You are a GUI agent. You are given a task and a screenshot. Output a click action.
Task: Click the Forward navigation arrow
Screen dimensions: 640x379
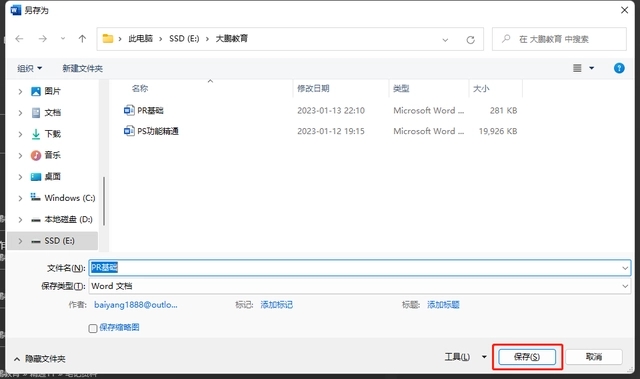pos(42,39)
